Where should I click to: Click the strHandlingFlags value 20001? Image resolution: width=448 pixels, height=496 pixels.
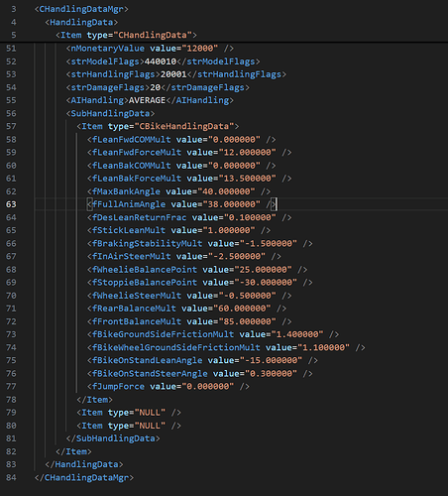173,74
